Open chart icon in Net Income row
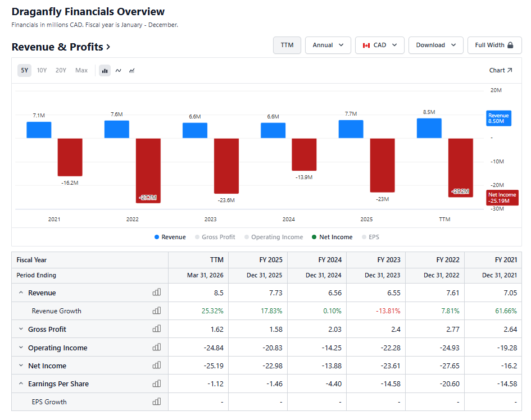This screenshot has width=531, height=420. tap(156, 365)
